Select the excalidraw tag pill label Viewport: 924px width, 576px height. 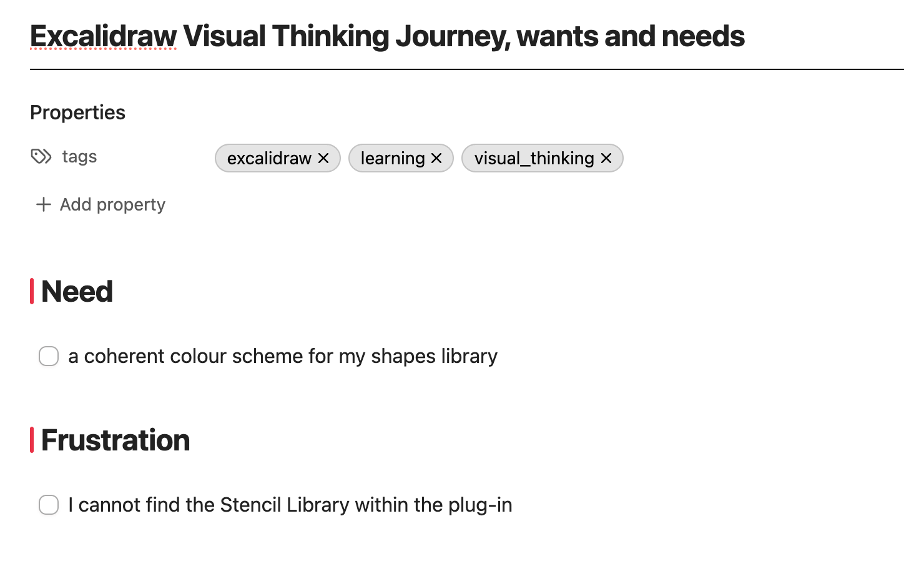tap(269, 159)
